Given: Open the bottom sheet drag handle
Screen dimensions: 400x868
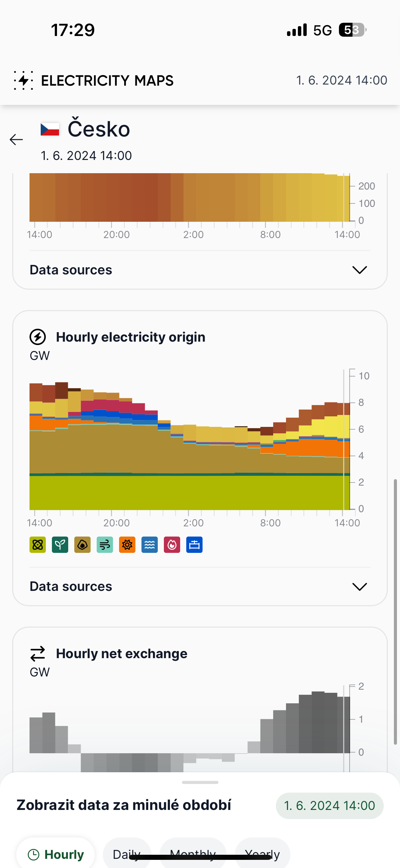Looking at the screenshot, I should tap(200, 782).
